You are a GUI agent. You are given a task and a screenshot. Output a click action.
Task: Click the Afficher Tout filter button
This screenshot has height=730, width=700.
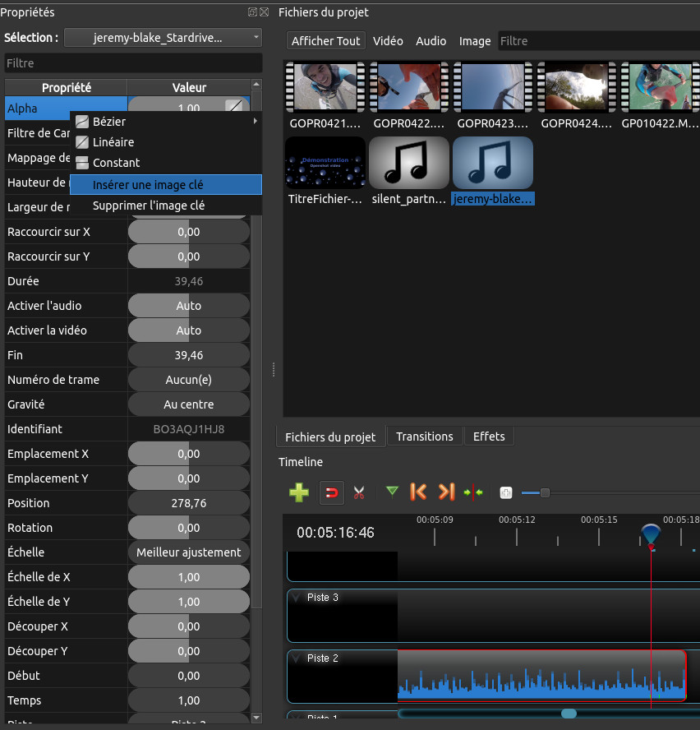click(325, 41)
